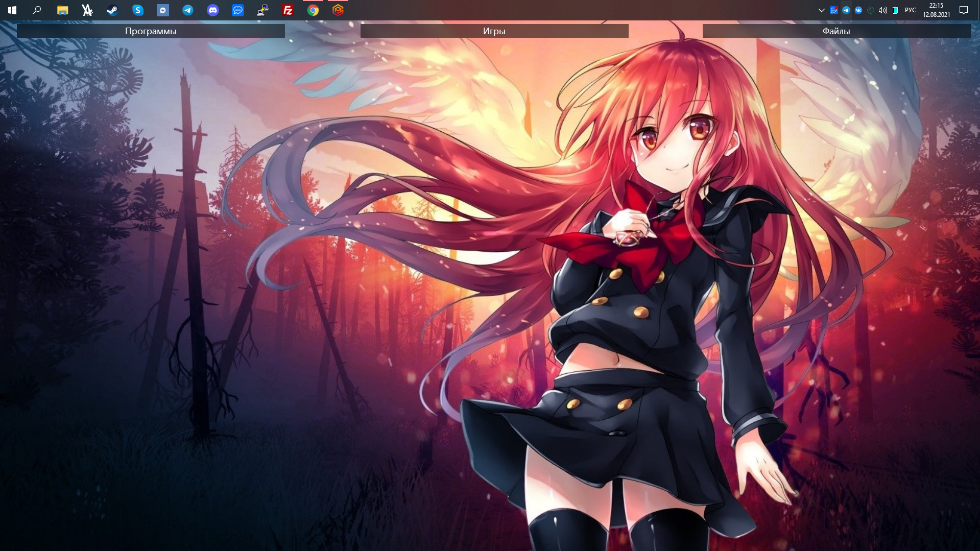This screenshot has width=980, height=551.
Task: Open the Windows Start menu
Action: point(12,10)
